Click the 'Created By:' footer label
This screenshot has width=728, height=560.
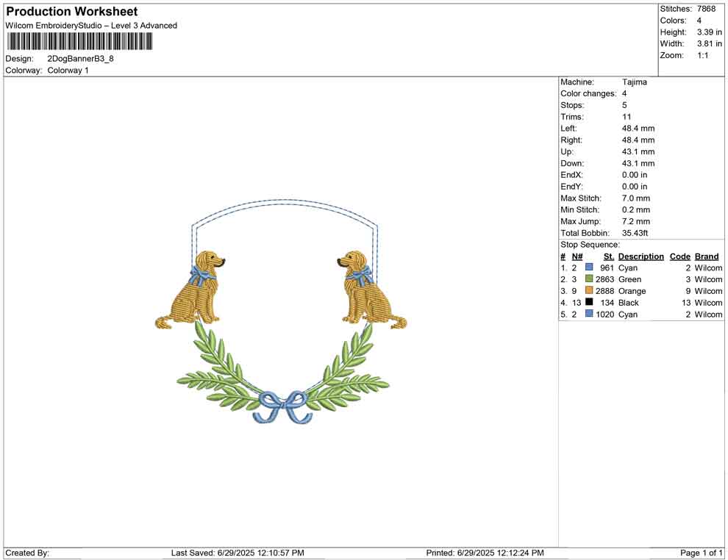point(27,553)
